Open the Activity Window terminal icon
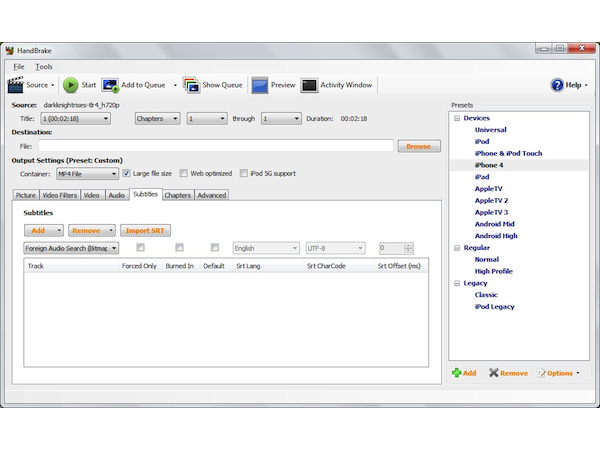This screenshot has width=600, height=450. [309, 85]
